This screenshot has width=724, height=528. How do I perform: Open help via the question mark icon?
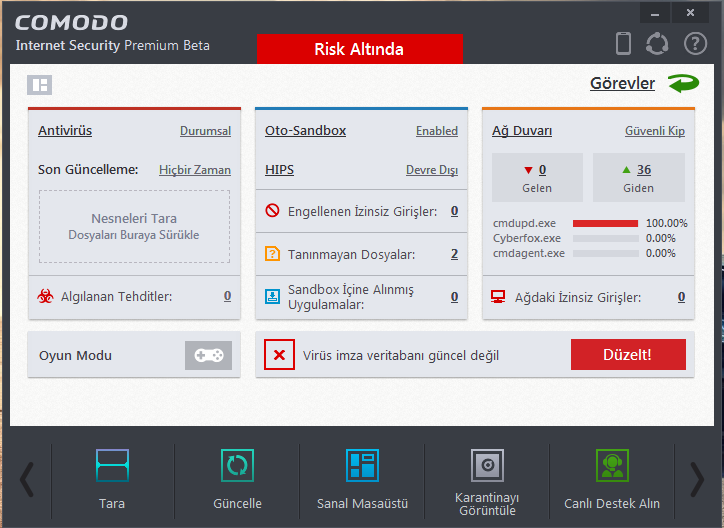[695, 44]
